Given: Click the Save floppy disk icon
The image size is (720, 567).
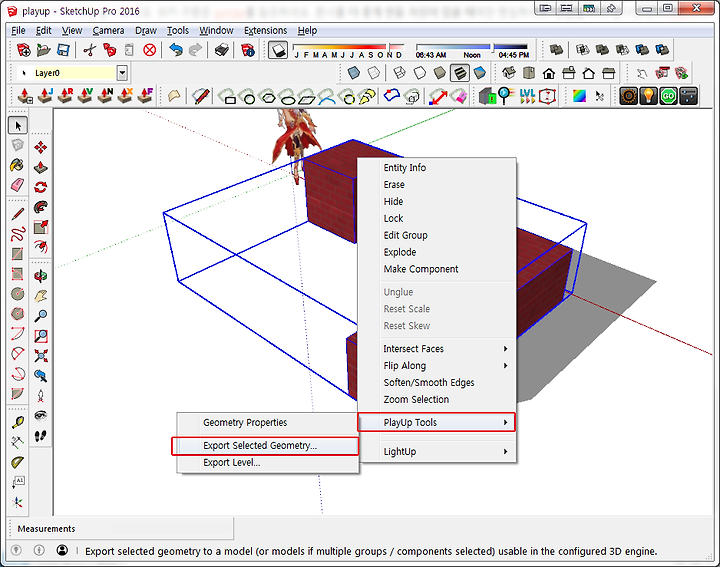Looking at the screenshot, I should point(63,50).
